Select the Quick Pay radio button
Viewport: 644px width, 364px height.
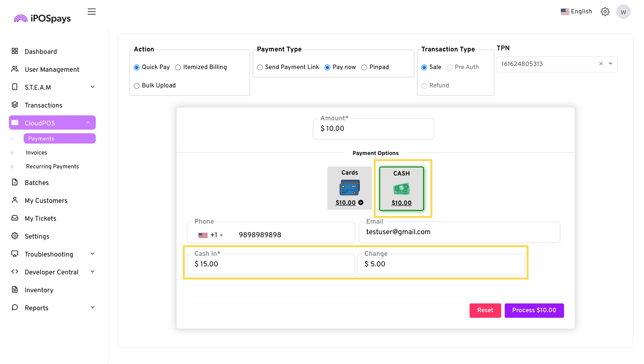pos(137,67)
